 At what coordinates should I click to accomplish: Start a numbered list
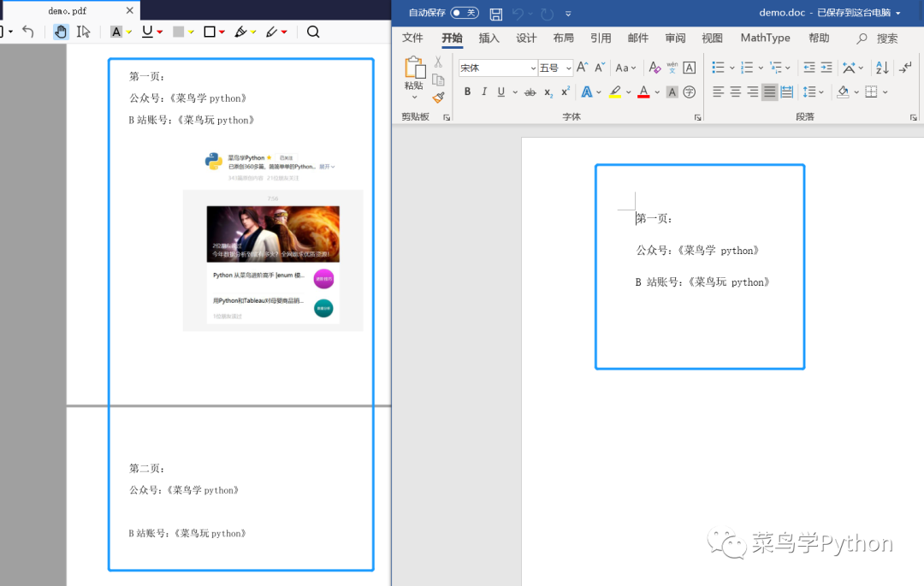[747, 68]
